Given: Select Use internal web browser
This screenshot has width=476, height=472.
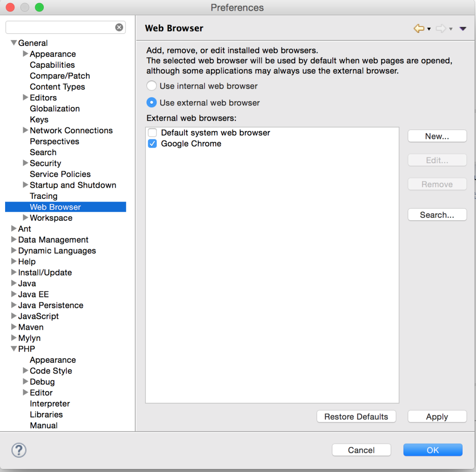Looking at the screenshot, I should point(152,86).
